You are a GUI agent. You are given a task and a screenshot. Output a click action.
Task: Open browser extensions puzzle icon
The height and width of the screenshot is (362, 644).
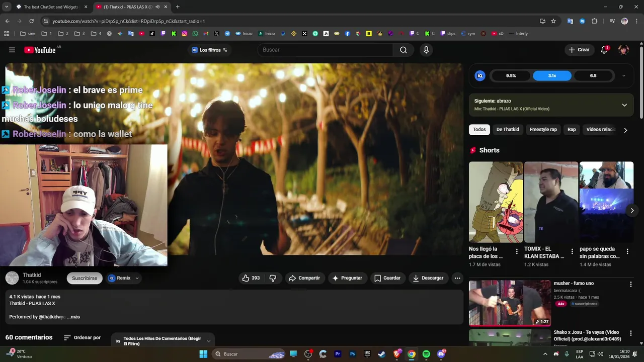595,21
